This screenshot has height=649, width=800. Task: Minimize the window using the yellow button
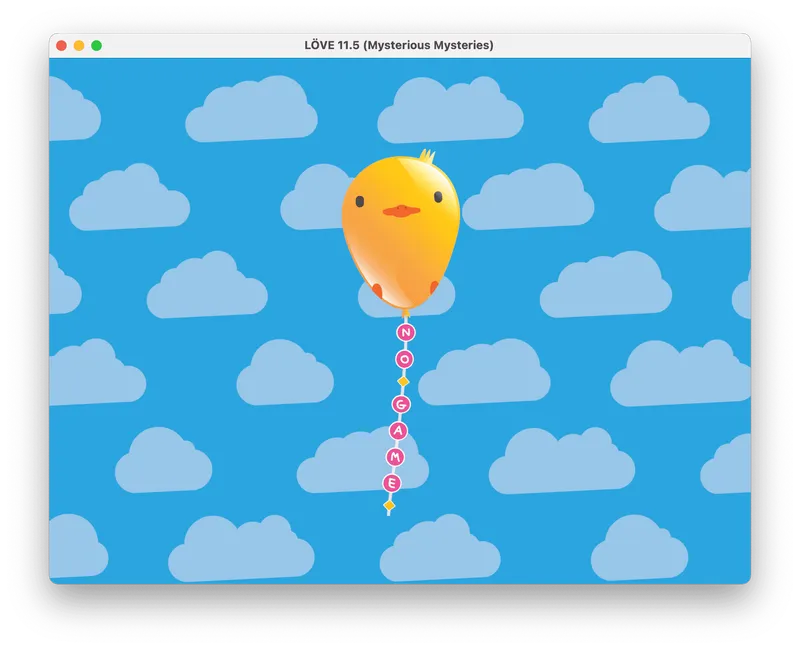coord(79,45)
